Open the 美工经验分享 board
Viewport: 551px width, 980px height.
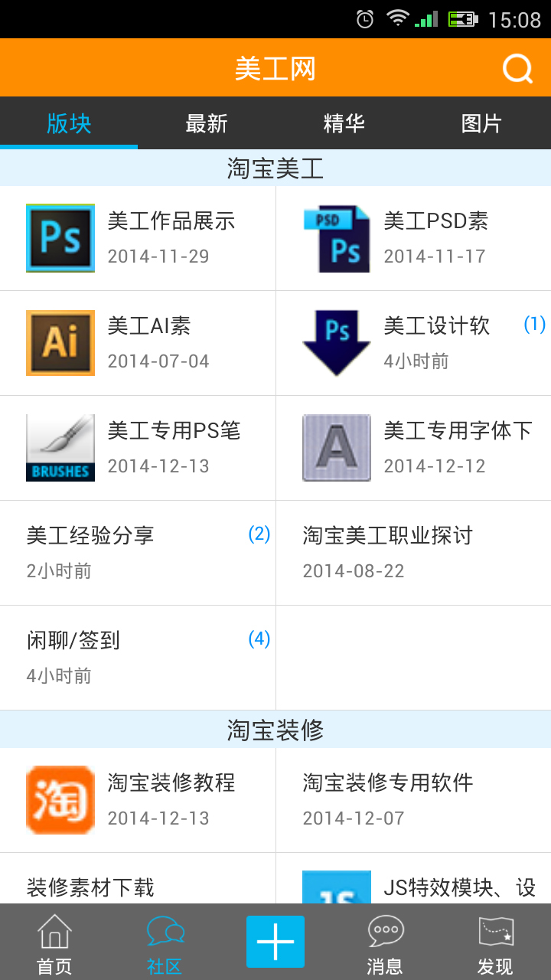[x=138, y=553]
